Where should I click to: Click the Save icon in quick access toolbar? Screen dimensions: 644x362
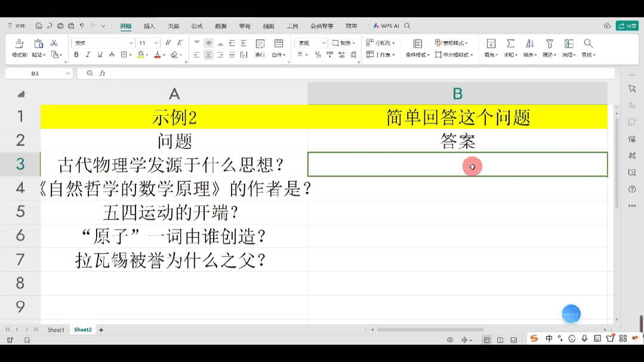coord(39,26)
